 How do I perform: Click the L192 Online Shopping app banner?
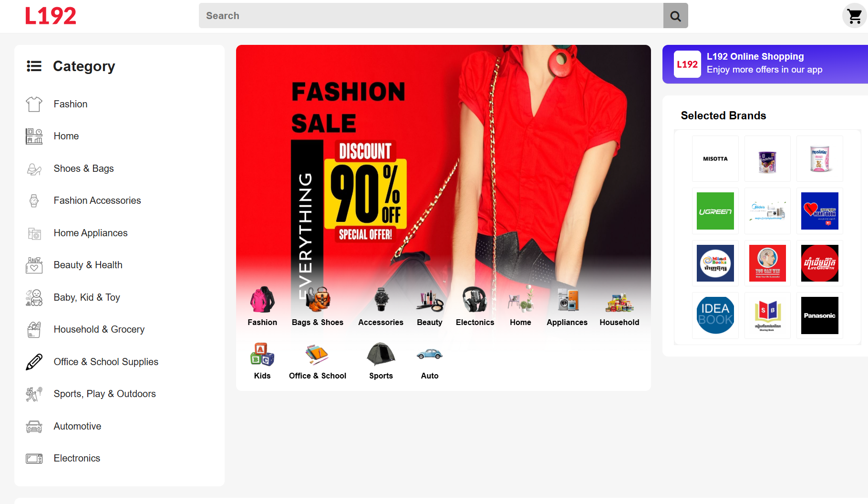765,64
